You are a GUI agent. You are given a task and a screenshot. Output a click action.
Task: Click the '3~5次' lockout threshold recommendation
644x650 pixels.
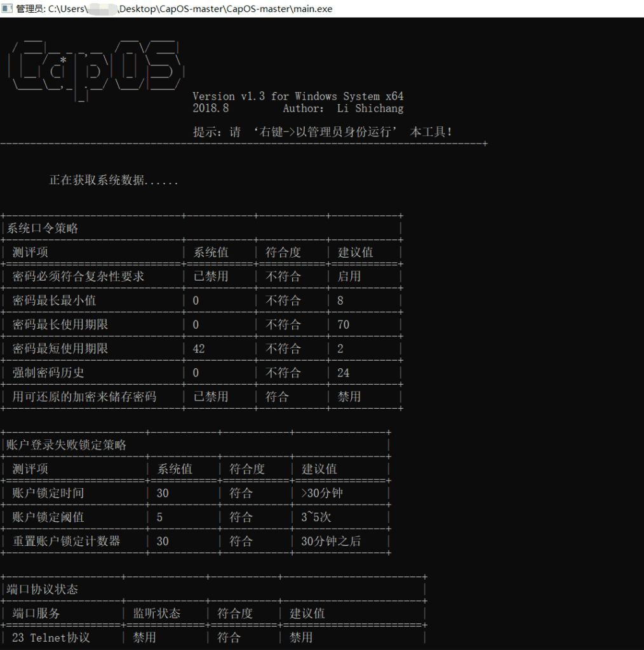click(x=316, y=517)
